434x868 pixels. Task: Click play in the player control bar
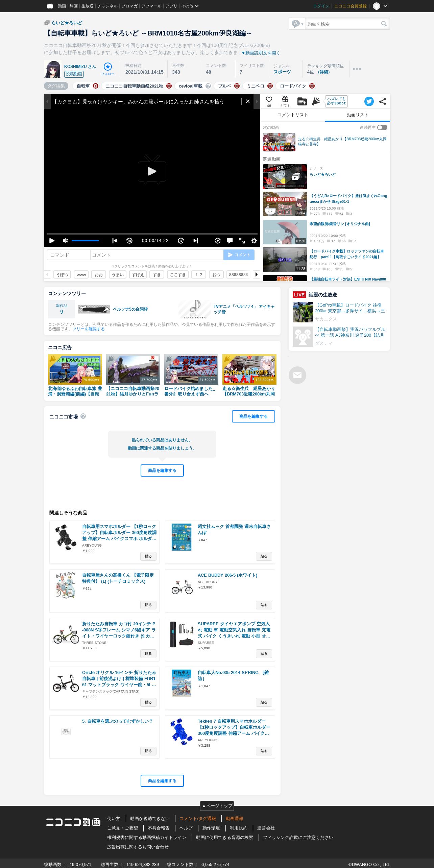pos(52,241)
